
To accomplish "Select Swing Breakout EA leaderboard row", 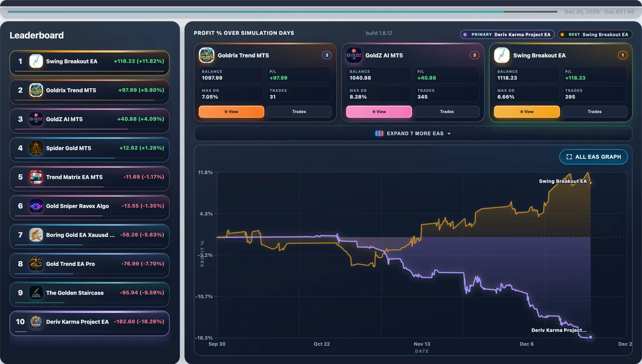I will click(89, 62).
